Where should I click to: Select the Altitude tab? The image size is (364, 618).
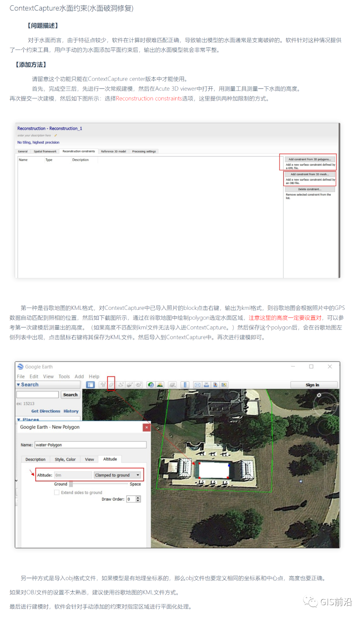point(110,459)
